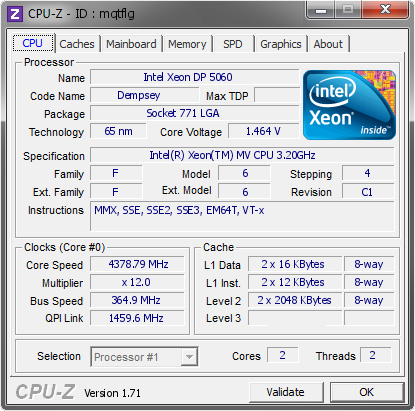Click the Stepping value '4'

click(368, 173)
